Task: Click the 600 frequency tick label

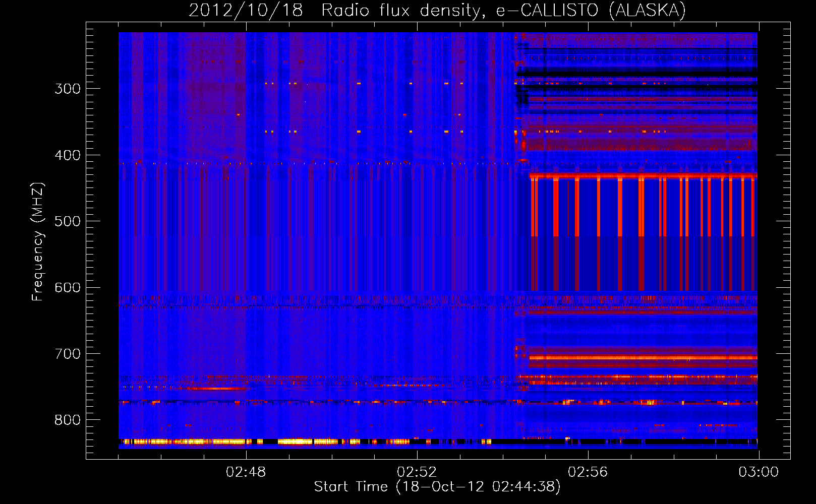Action: (68, 287)
